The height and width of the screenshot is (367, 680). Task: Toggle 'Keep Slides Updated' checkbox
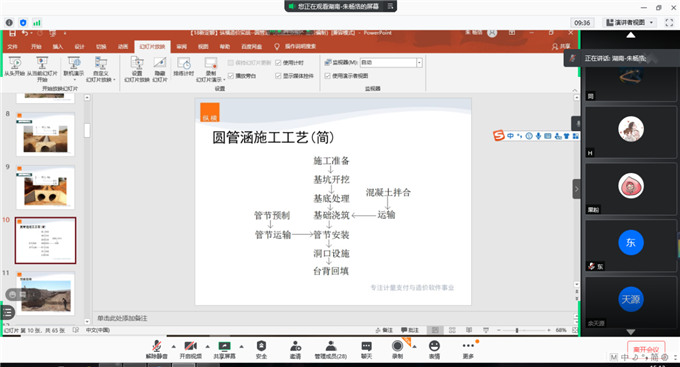(x=231, y=62)
